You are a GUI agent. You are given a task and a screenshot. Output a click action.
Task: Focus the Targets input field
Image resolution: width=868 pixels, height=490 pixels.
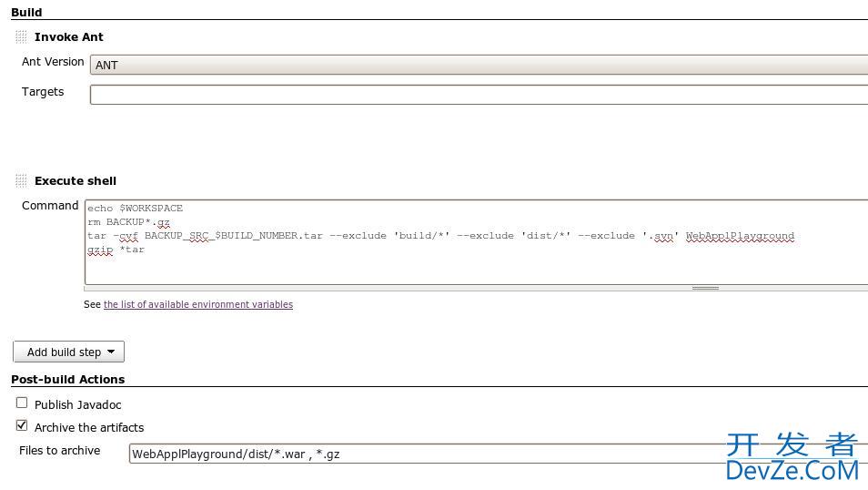point(479,95)
